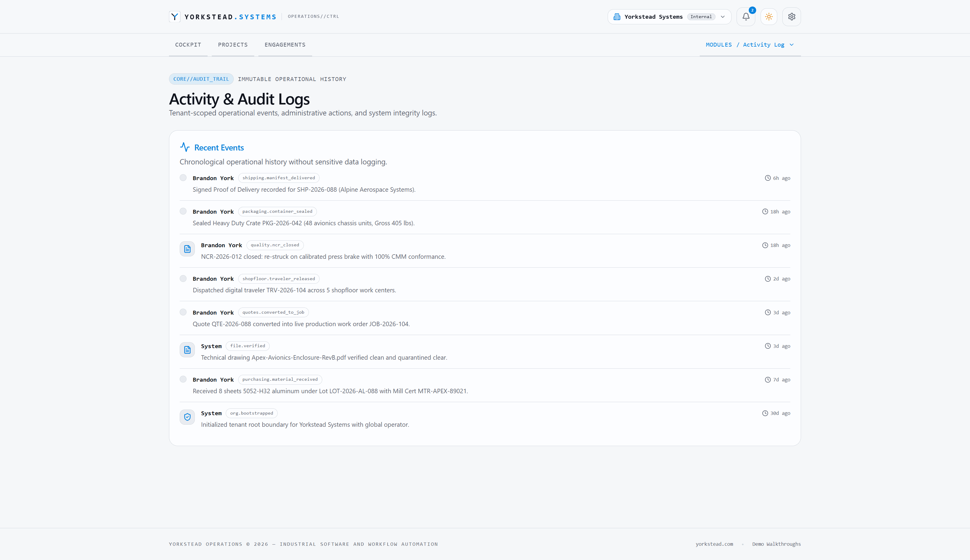
Task: Click document icon on quality.ncr_closed event
Action: click(187, 249)
